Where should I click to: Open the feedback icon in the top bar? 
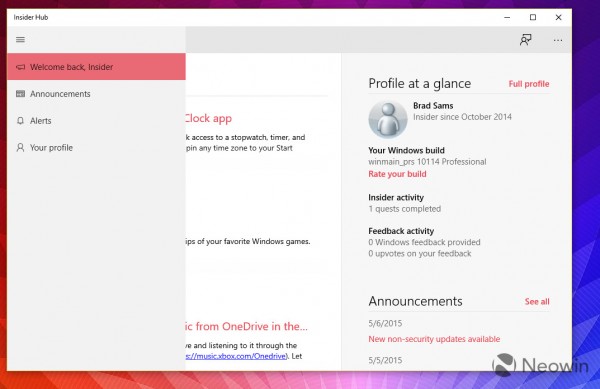(x=525, y=40)
